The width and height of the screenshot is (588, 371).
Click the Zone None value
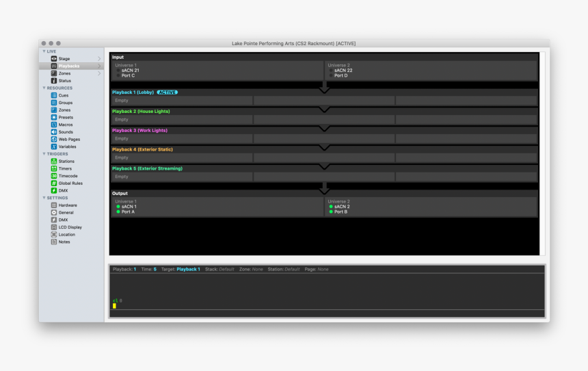(257, 269)
